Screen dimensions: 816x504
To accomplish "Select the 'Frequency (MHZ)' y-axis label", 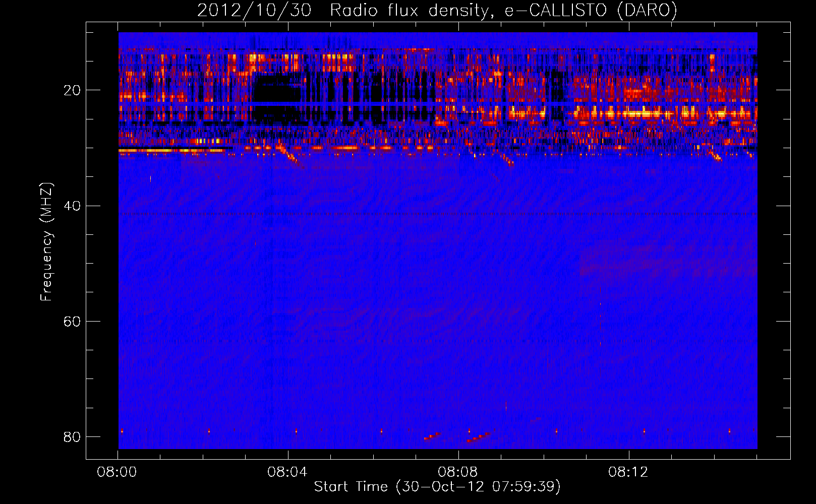I will point(46,242).
